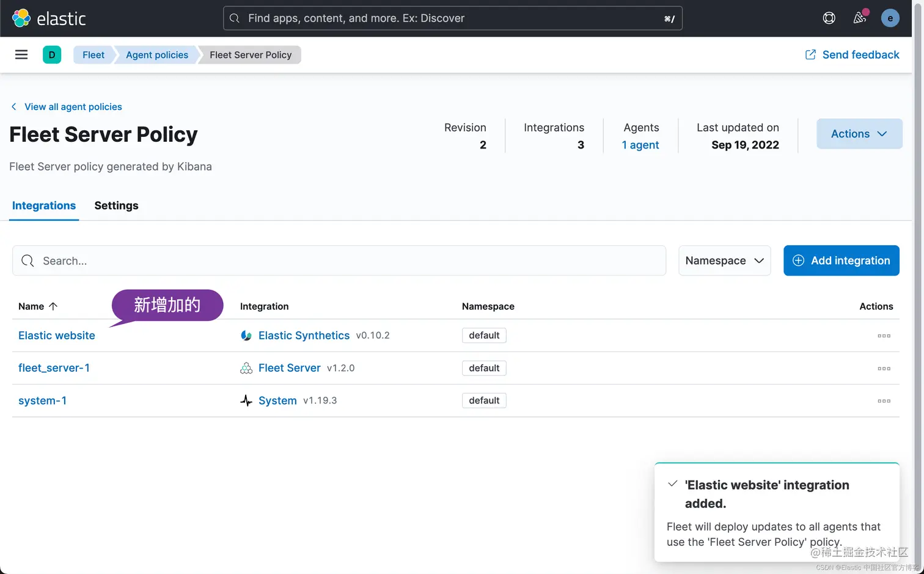Screen dimensions: 924x574
Task: Expand the Actions dropdown button
Action: [859, 134]
